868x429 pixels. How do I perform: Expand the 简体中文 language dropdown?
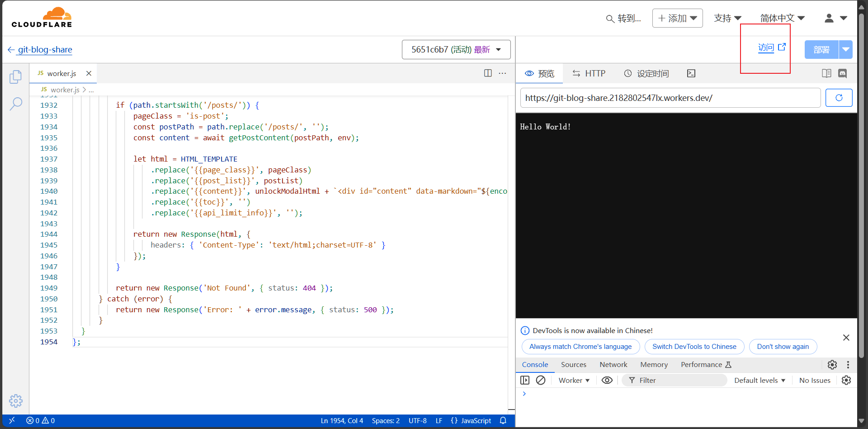pyautogui.click(x=782, y=18)
